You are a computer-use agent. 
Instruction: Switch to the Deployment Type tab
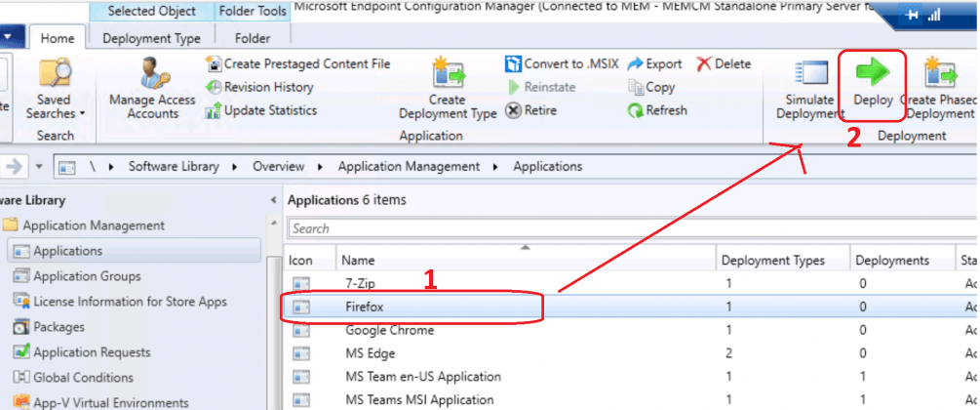[151, 39]
